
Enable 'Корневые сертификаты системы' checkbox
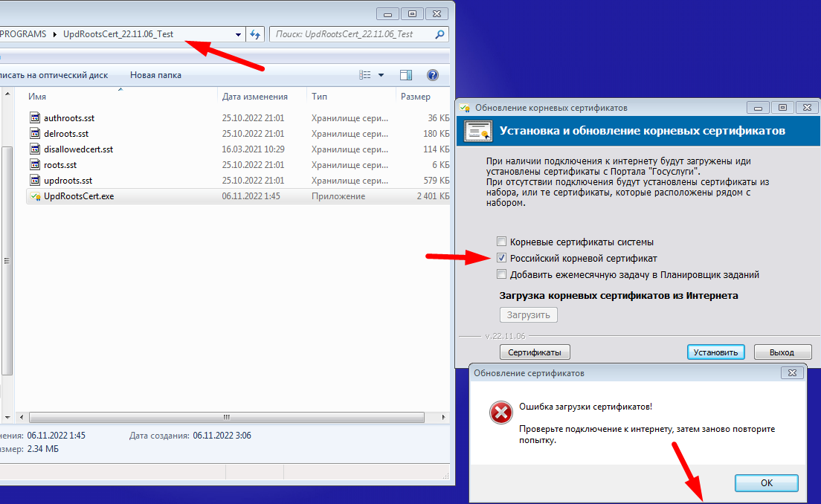502,242
